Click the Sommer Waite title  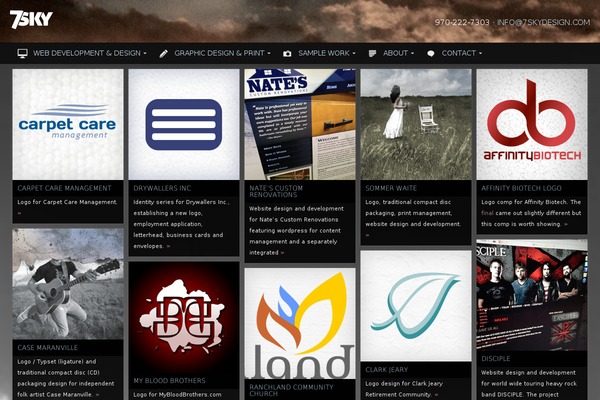point(391,188)
